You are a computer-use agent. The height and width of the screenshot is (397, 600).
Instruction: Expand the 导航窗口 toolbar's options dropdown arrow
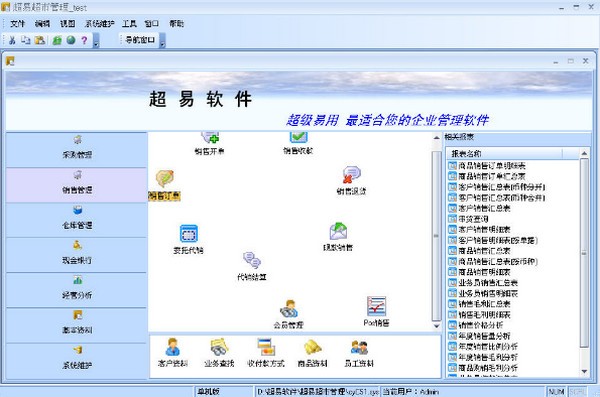(163, 41)
